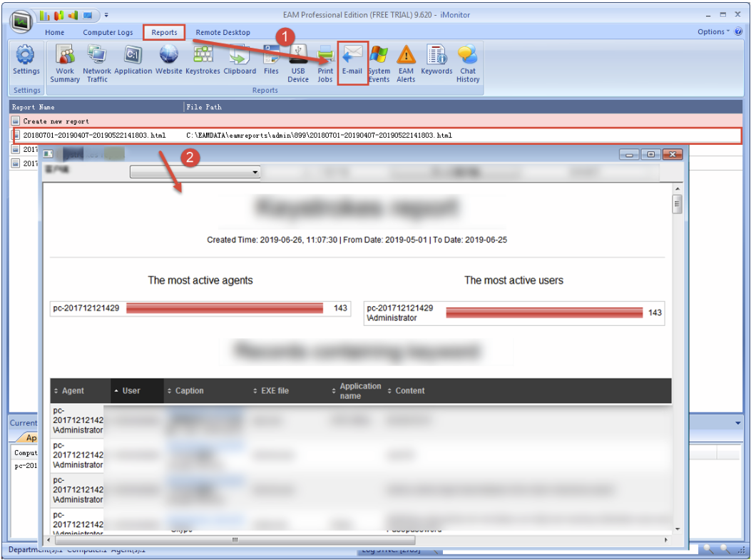Open the Home tab
The width and height of the screenshot is (751, 560).
(54, 32)
